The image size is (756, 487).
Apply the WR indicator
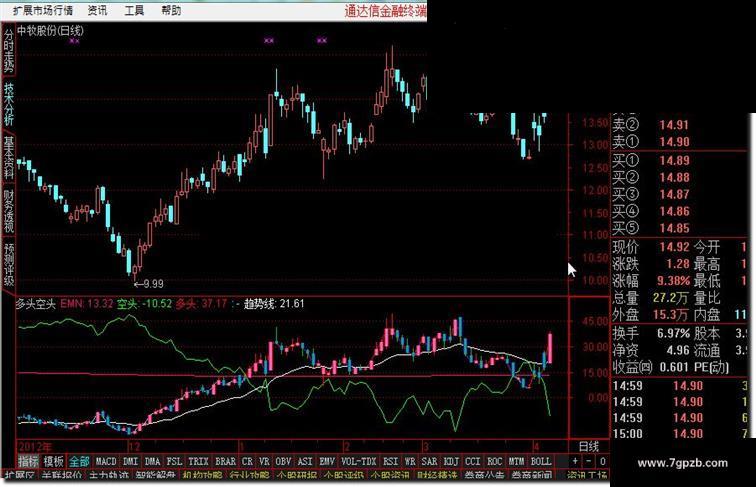[410, 461]
